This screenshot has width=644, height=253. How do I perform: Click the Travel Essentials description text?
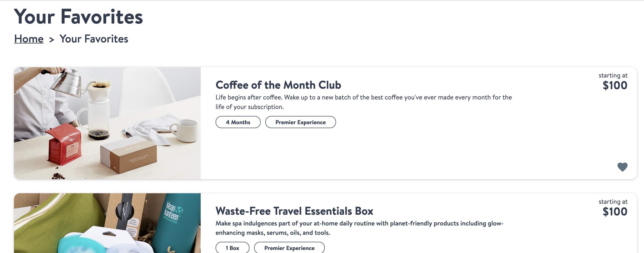(360, 228)
